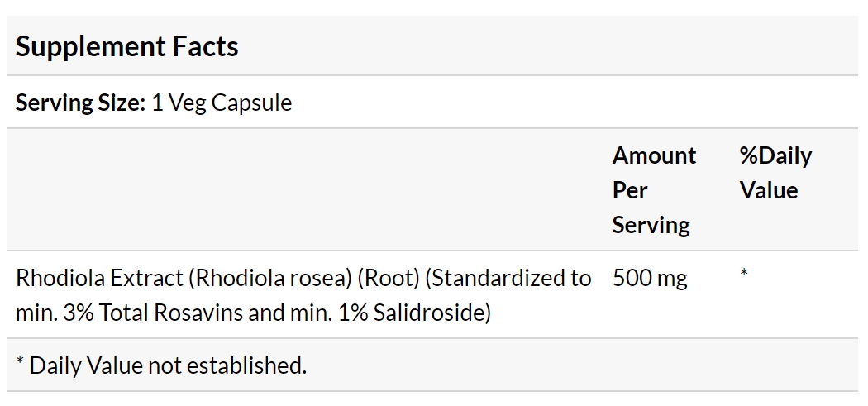This screenshot has width=868, height=406.
Task: Click the Supplement Facts heading
Action: (x=126, y=46)
